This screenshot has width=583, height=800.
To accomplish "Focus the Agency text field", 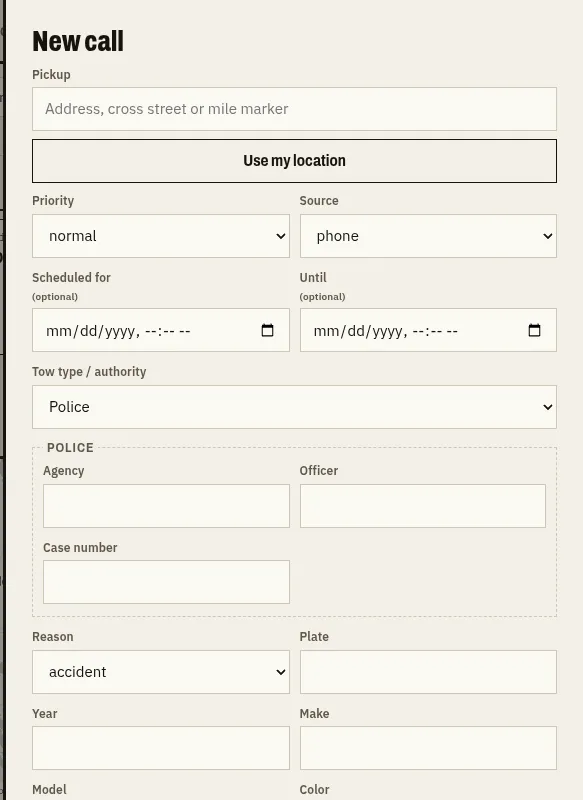I will point(166,506).
